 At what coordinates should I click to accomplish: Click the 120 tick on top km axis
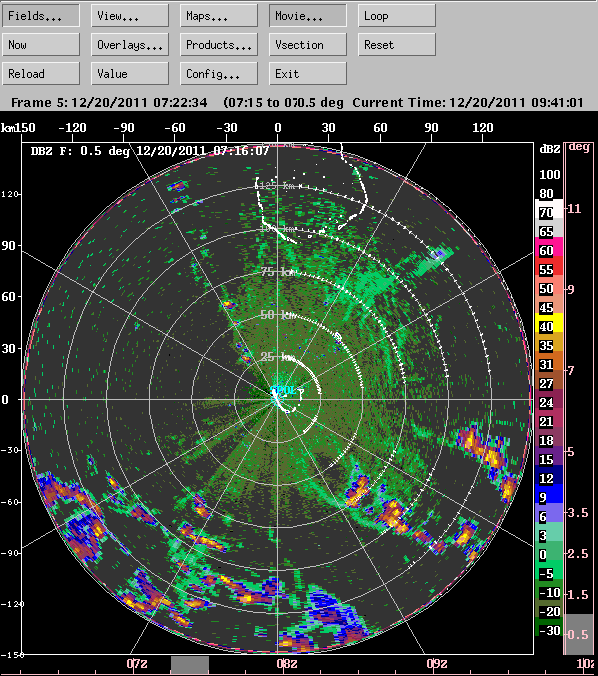(x=482, y=128)
